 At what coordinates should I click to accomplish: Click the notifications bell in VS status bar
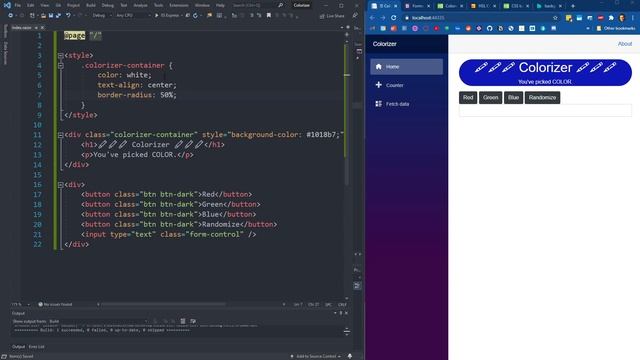tap(350, 356)
